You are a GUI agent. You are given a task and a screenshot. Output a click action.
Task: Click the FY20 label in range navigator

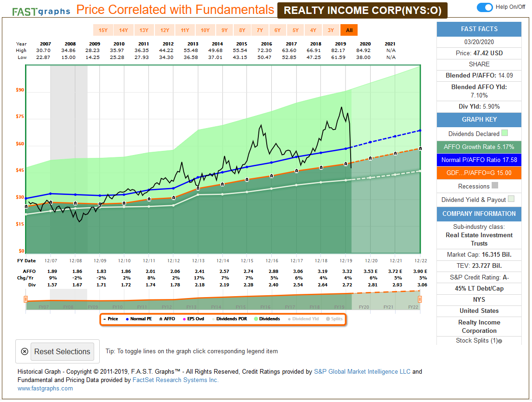coord(364,307)
